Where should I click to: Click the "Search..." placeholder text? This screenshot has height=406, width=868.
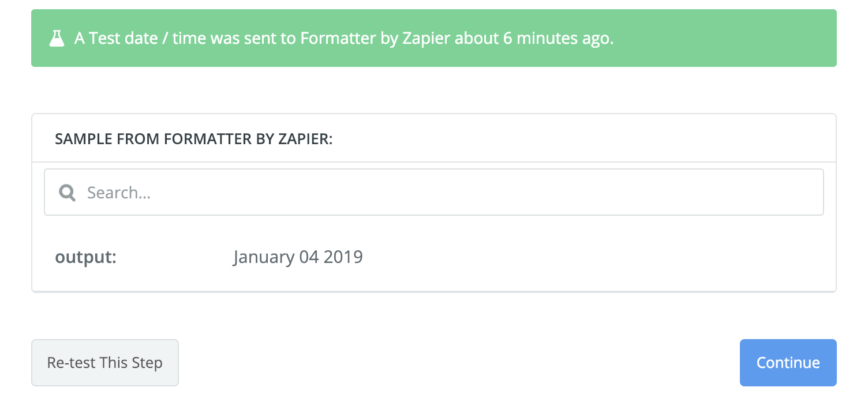click(119, 193)
